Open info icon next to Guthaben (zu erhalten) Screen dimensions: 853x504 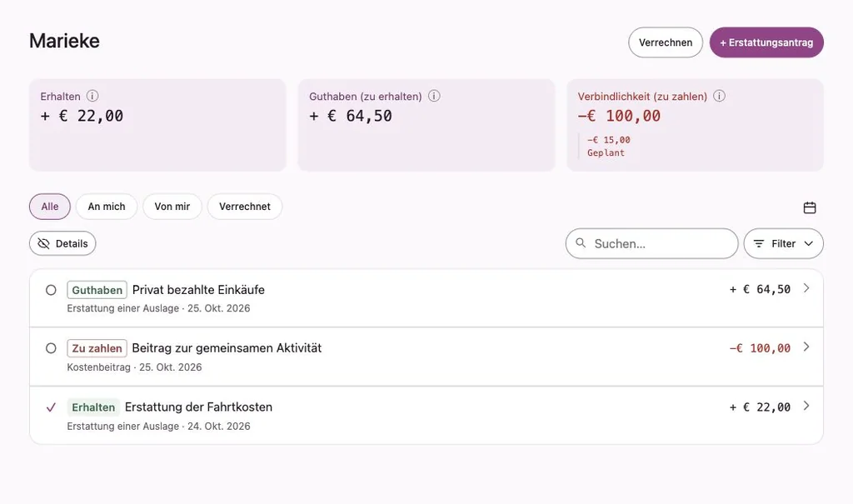433,96
